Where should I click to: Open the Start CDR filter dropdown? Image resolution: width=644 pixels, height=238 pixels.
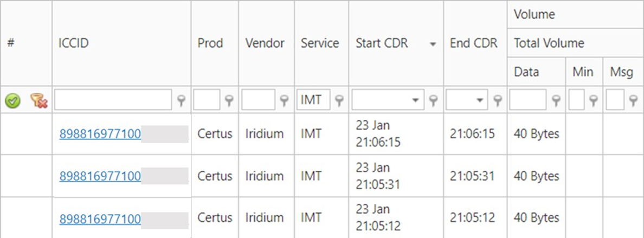click(x=416, y=100)
